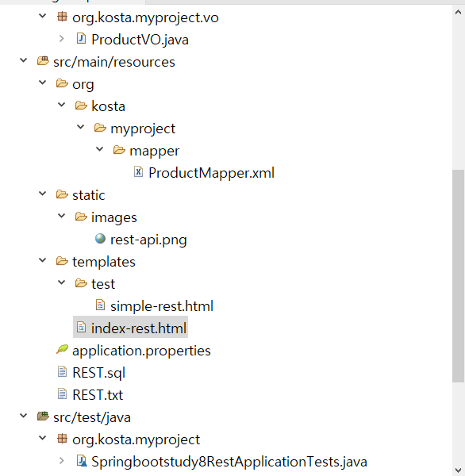Click the simple-rest.html file icon
The height and width of the screenshot is (476, 465).
coord(100,305)
